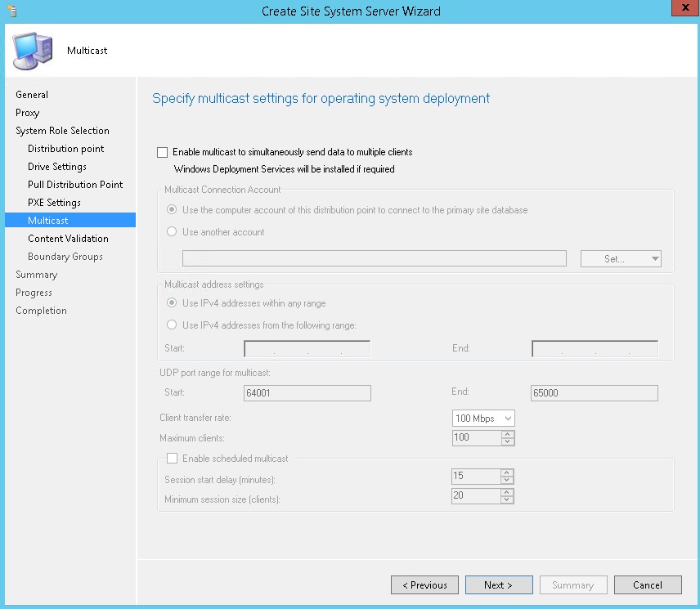Click the Summary button at bottom
The image size is (700, 609).
click(x=573, y=585)
